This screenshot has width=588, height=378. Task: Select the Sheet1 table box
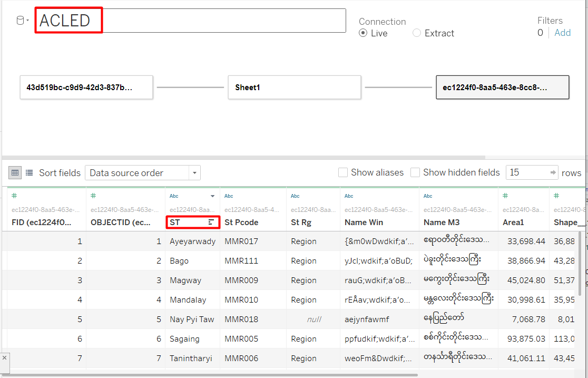click(294, 88)
